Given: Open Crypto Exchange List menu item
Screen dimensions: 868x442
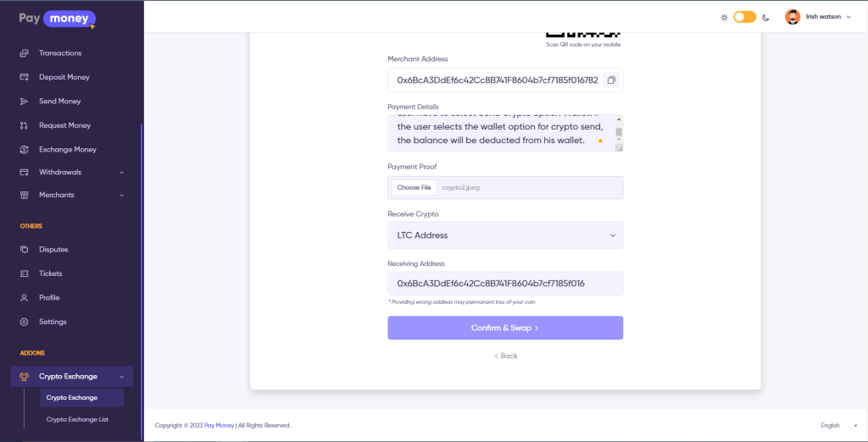Looking at the screenshot, I should pos(77,419).
